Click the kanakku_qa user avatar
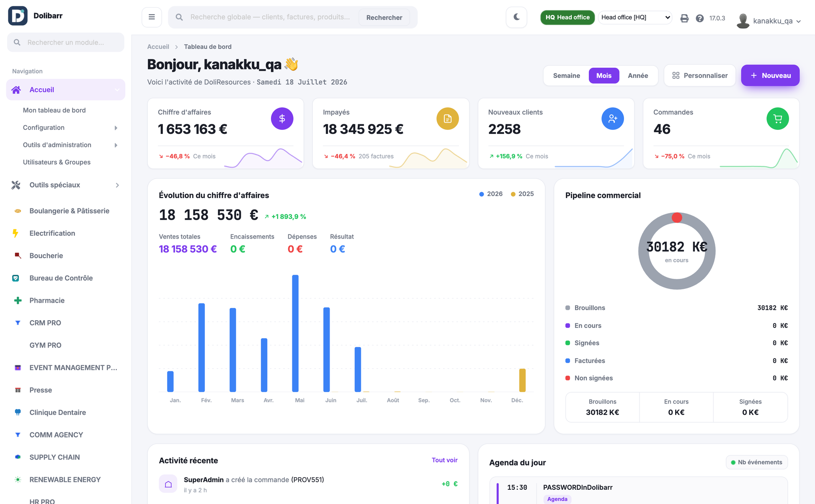815x504 pixels. click(743, 21)
